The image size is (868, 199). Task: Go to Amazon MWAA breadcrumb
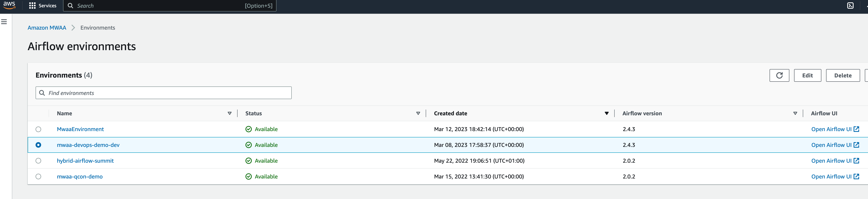point(47,28)
